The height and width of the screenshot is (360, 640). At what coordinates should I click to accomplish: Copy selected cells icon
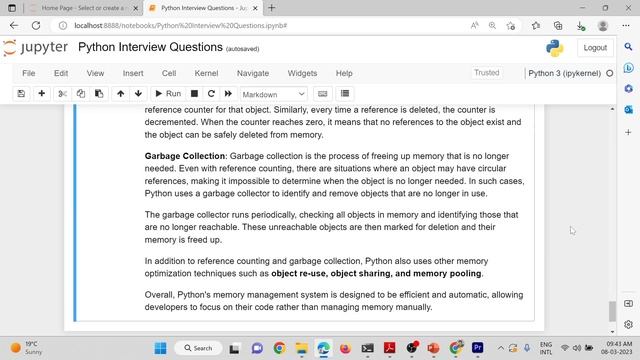coord(81,93)
